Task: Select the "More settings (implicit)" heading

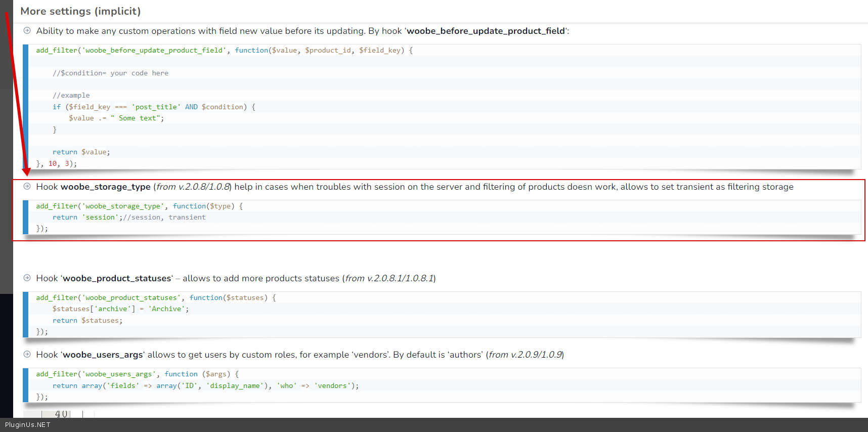Action: coord(80,11)
